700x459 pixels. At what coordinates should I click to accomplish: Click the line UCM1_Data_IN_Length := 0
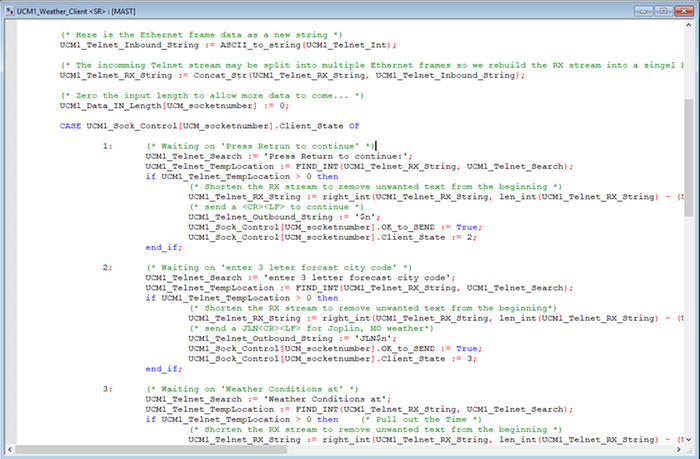pos(175,106)
